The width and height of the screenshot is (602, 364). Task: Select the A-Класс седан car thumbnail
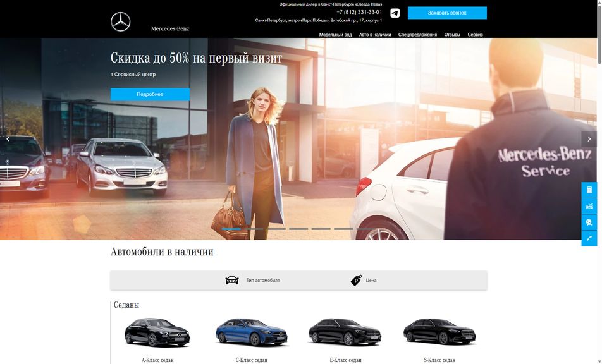point(157,332)
